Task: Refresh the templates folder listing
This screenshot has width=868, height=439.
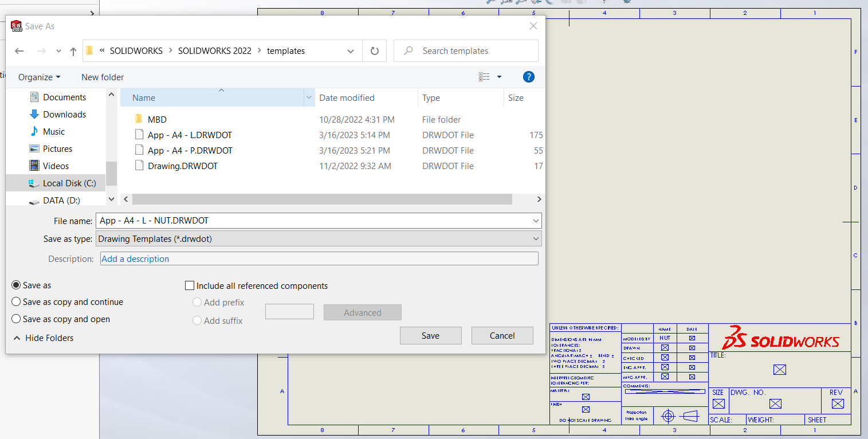Action: (x=375, y=51)
